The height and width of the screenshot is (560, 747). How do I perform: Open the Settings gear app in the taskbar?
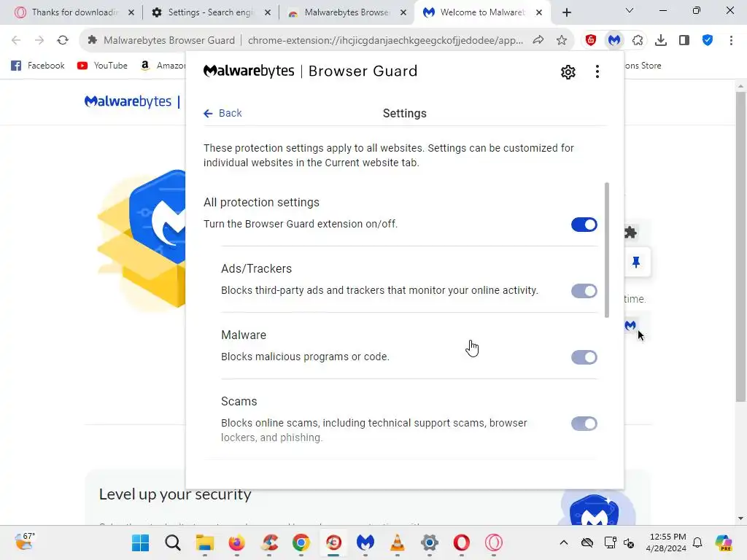429,542
